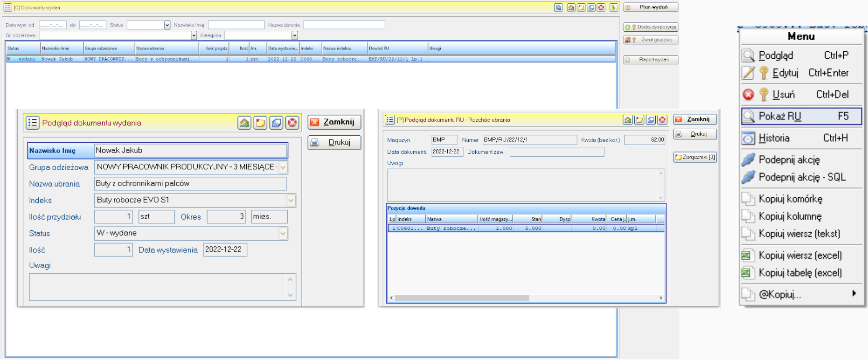The image size is (868, 360).
Task: Expand the @Kopiuj... submenu
Action: tap(801, 295)
